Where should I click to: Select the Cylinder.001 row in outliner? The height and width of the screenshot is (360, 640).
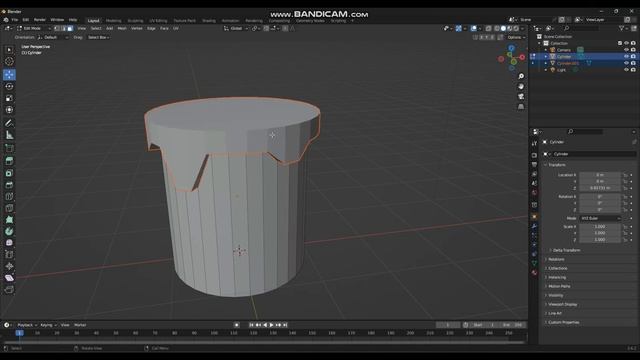pos(583,63)
